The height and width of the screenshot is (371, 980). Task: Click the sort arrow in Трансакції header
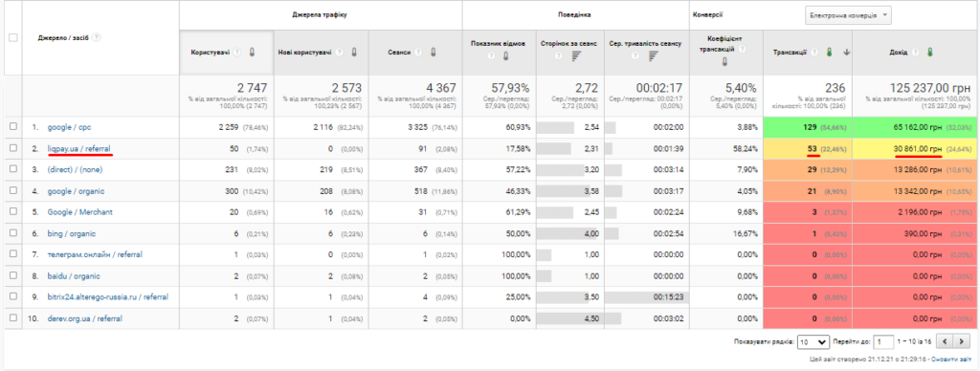click(846, 53)
